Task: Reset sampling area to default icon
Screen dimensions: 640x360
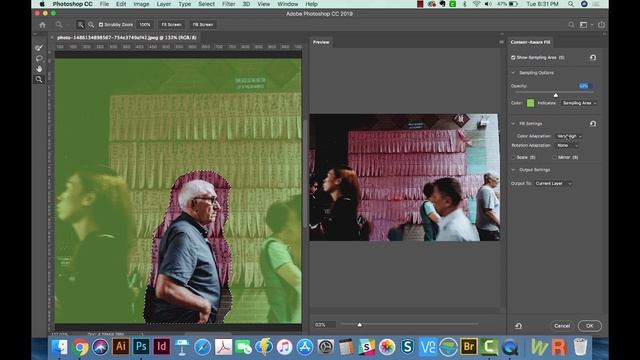Action: pos(593,58)
